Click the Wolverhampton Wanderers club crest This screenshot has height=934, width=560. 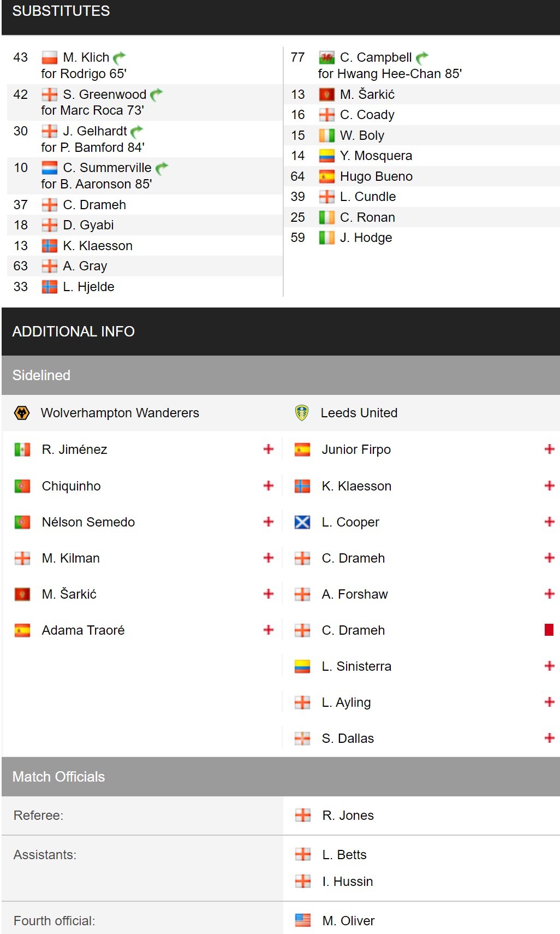(x=22, y=413)
